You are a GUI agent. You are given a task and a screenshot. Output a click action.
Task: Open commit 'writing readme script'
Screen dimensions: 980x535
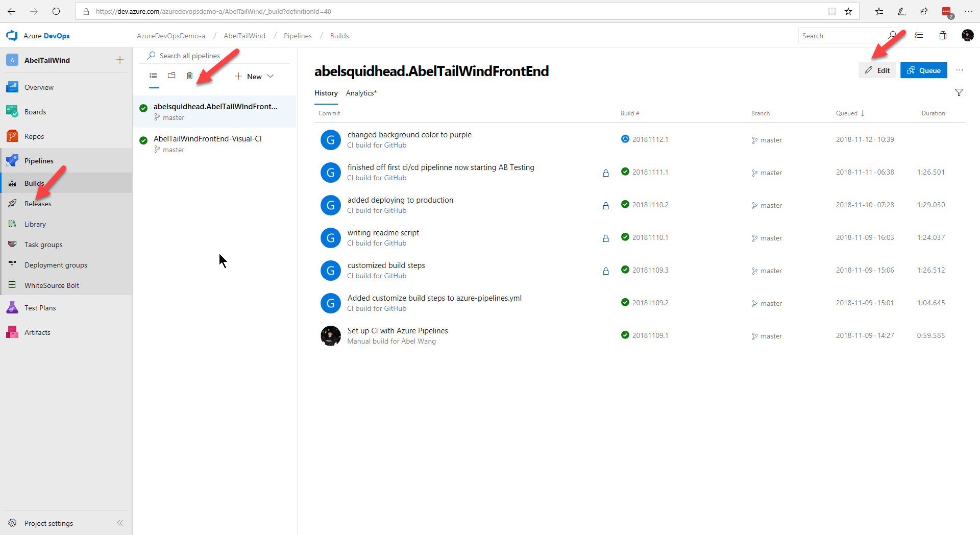pyautogui.click(x=383, y=233)
